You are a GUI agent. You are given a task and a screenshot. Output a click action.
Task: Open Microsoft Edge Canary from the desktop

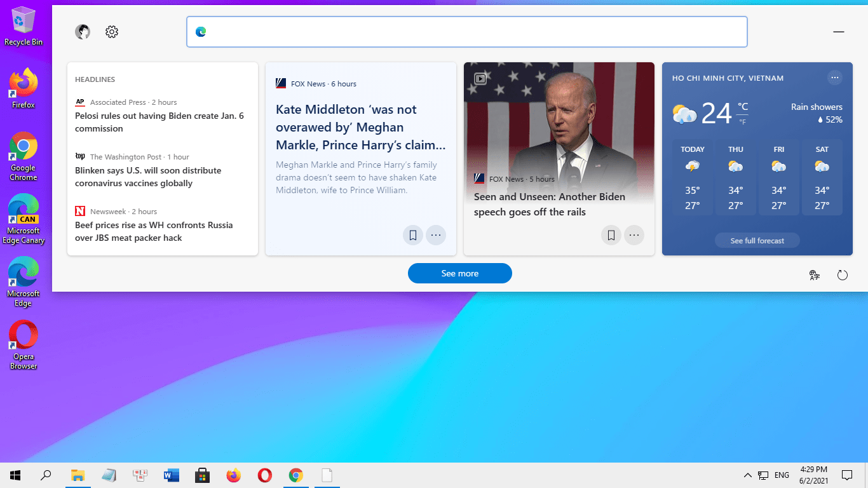[x=24, y=210]
